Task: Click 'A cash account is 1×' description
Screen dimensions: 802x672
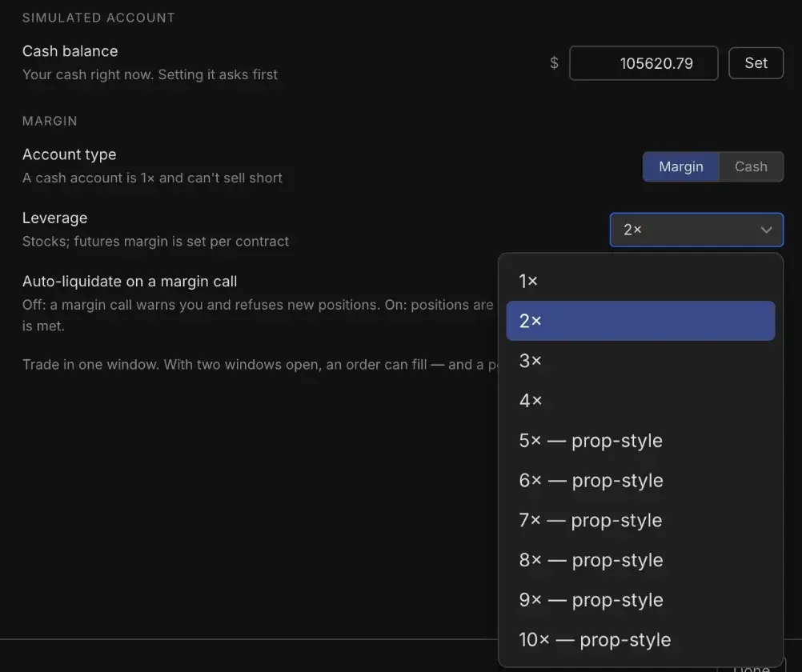Action: point(152,178)
